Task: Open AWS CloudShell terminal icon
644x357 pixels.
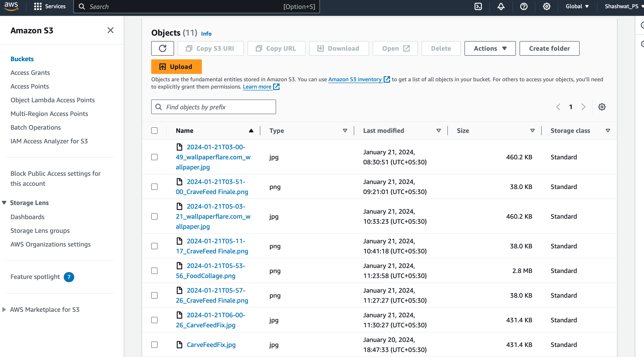Action: coord(478,6)
